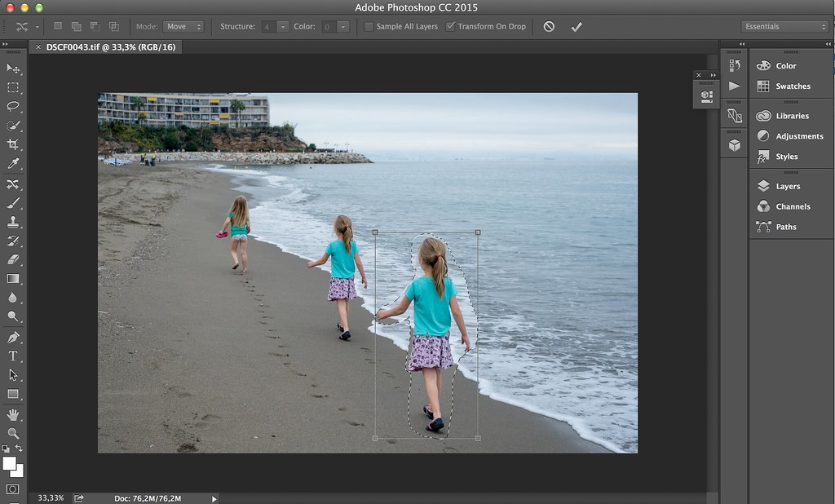The width and height of the screenshot is (835, 504).
Task: Select the Horizontal Type tool
Action: coord(13,356)
